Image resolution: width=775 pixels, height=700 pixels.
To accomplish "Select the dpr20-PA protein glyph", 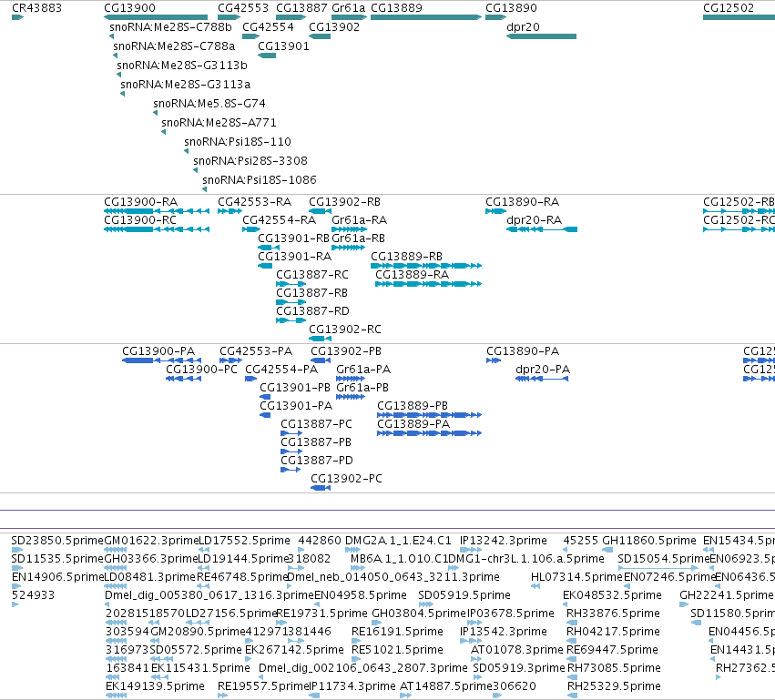I will click(542, 379).
